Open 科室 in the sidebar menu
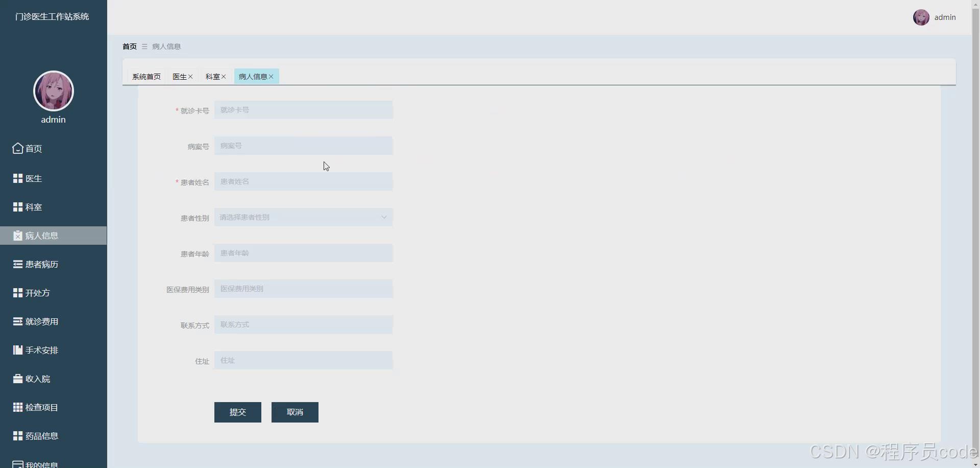Viewport: 980px width, 468px height. click(54, 207)
